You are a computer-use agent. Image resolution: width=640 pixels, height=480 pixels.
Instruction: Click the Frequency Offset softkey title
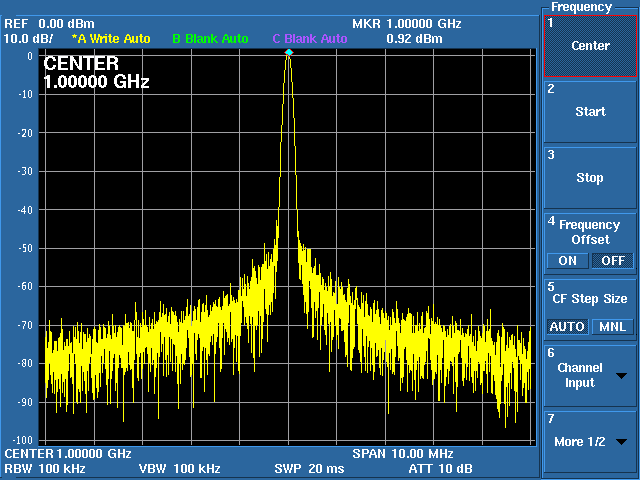(x=590, y=232)
